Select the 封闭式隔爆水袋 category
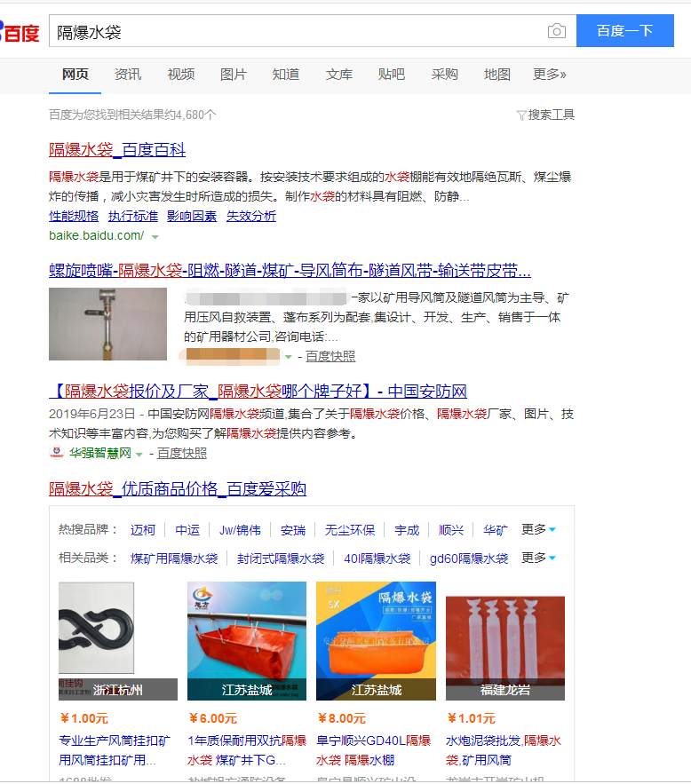 pyautogui.click(x=281, y=558)
